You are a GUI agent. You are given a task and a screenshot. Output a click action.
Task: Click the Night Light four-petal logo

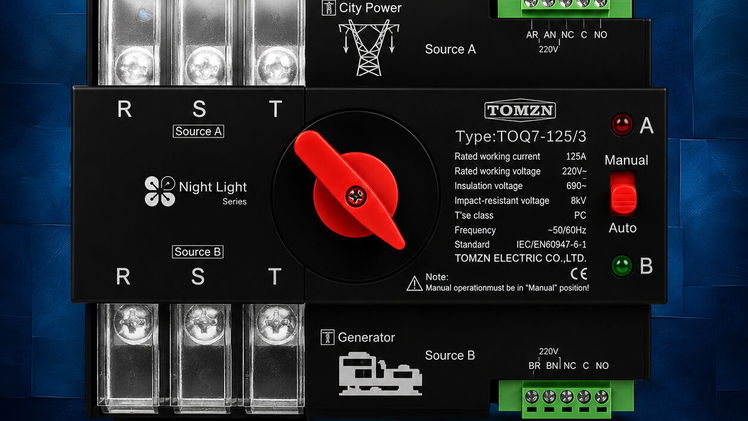[160, 191]
